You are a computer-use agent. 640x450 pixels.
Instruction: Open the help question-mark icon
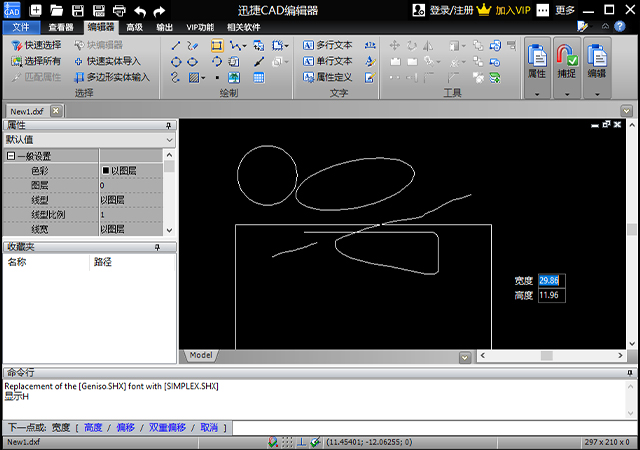pyautogui.click(x=620, y=27)
